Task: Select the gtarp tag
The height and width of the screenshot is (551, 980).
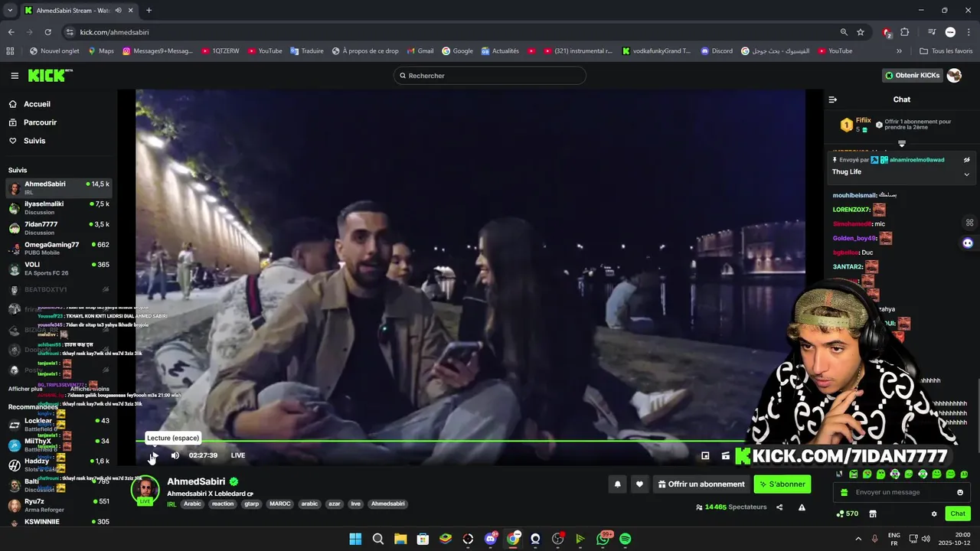Action: [x=251, y=504]
